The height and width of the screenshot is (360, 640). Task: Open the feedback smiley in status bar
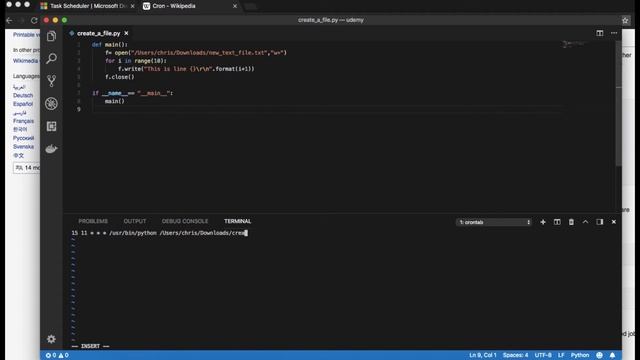599,355
